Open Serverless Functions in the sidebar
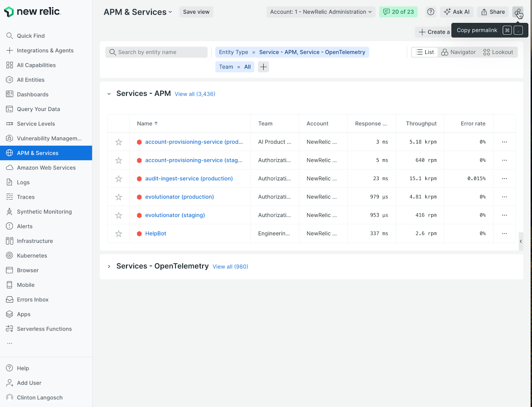The width and height of the screenshot is (532, 407). coord(44,329)
